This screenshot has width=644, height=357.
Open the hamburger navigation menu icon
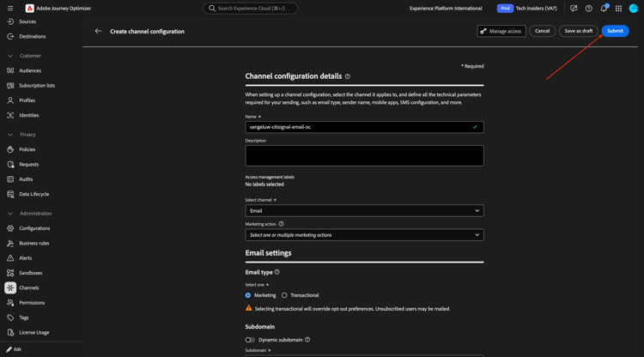coord(10,9)
